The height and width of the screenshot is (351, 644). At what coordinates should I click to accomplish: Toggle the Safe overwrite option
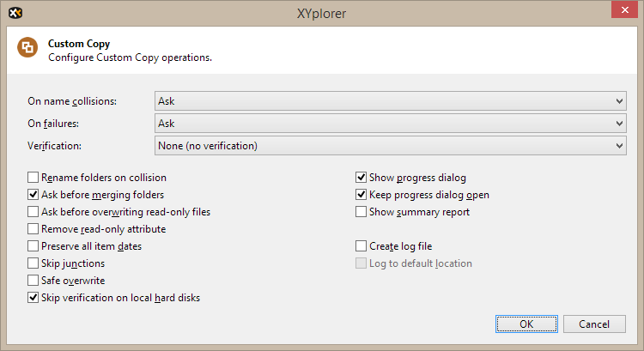pyautogui.click(x=33, y=281)
